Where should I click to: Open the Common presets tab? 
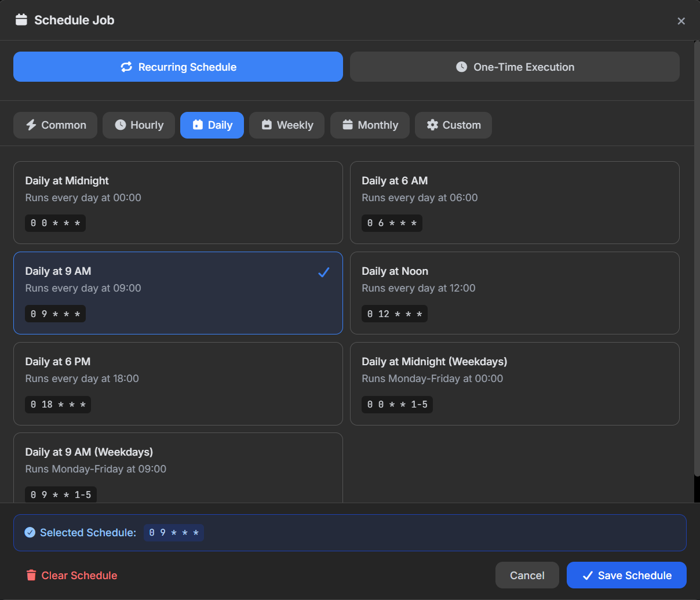[x=55, y=125]
